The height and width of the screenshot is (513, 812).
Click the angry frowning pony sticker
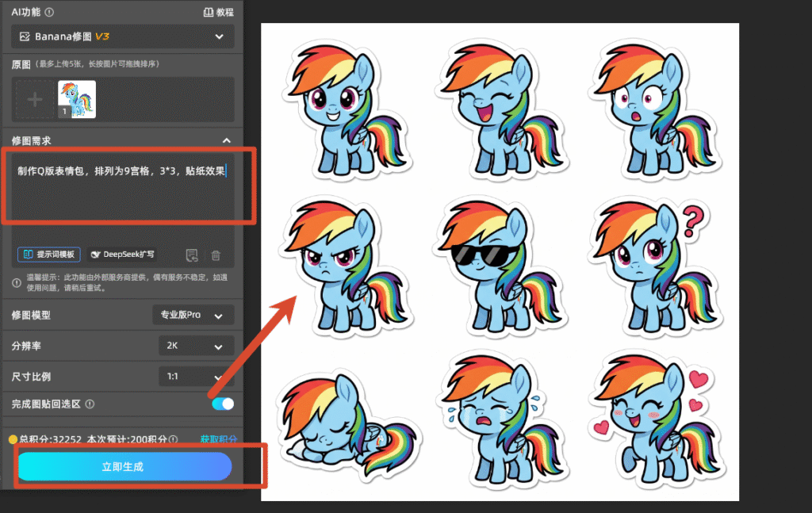(x=346, y=266)
